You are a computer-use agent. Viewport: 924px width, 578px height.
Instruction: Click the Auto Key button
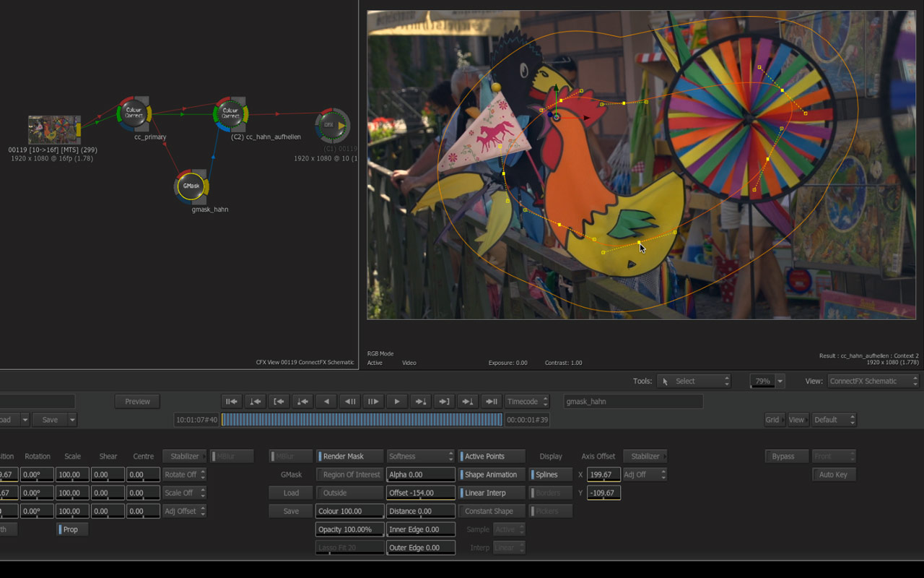tap(833, 475)
